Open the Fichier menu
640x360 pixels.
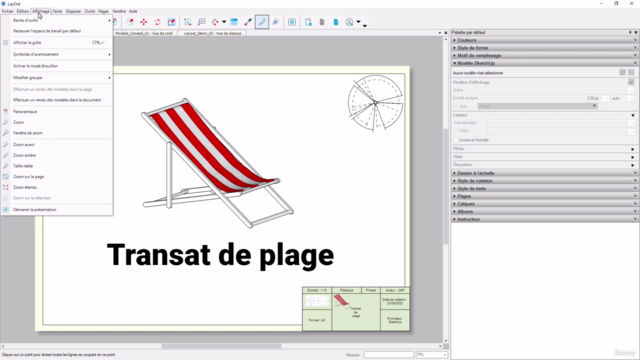[x=7, y=11]
